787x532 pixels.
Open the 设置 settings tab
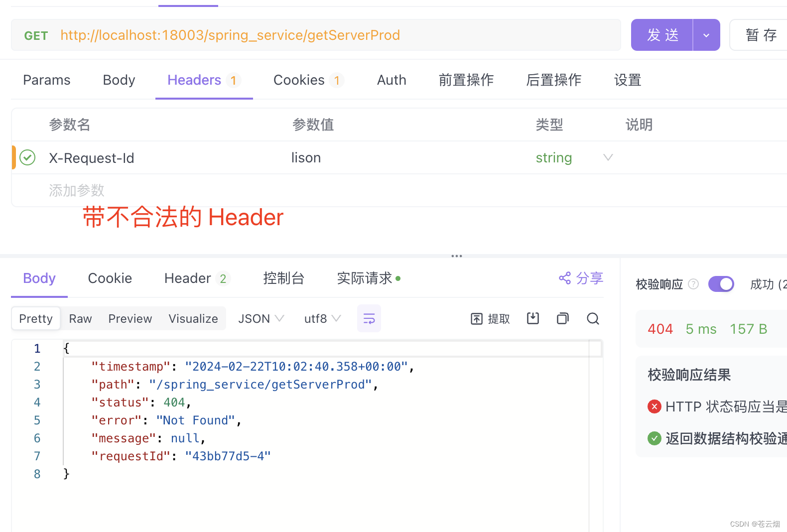[628, 80]
